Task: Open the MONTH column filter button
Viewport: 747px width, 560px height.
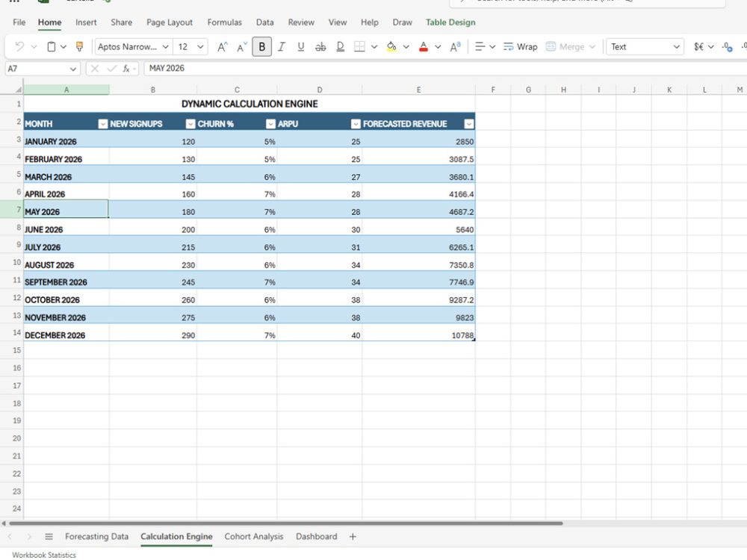Action: point(103,124)
